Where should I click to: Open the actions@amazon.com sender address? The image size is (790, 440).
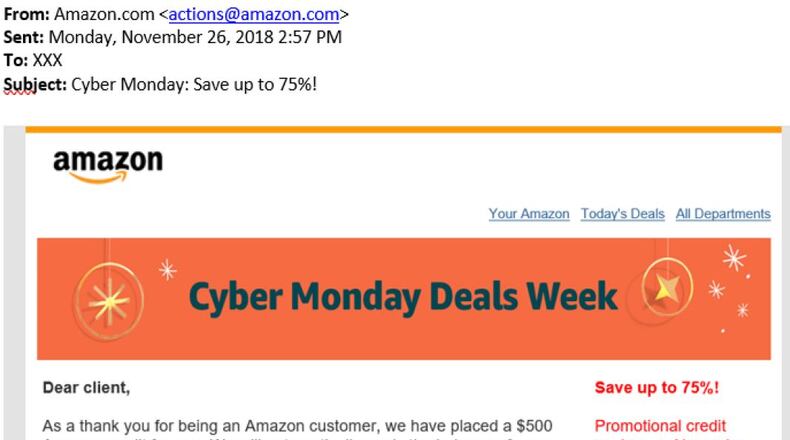254,15
